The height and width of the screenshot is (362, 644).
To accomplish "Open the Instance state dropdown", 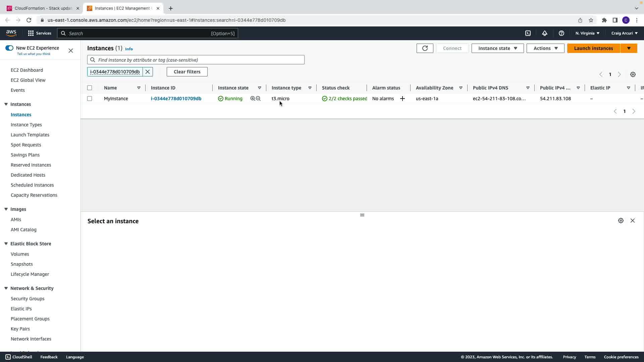I will (x=497, y=48).
